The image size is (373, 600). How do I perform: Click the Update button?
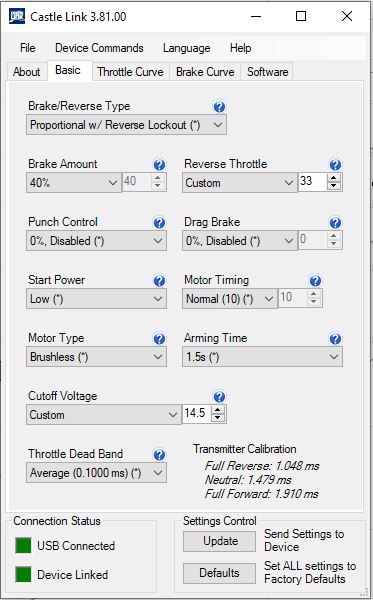coord(220,541)
